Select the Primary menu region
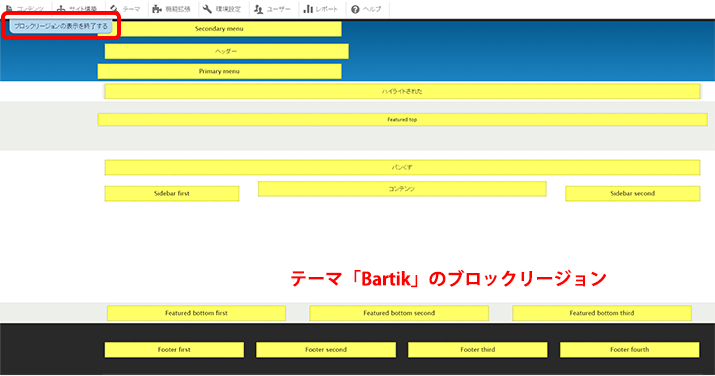 pos(219,71)
